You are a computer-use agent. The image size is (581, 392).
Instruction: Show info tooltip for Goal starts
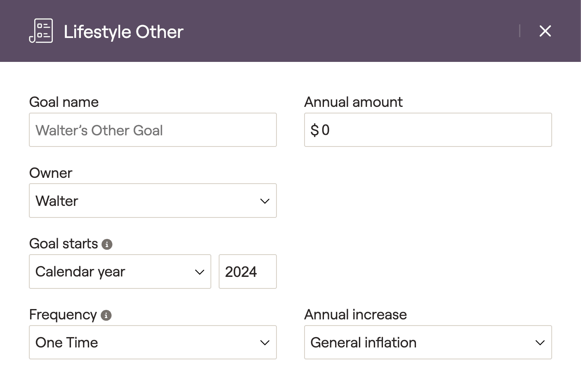coord(107,244)
